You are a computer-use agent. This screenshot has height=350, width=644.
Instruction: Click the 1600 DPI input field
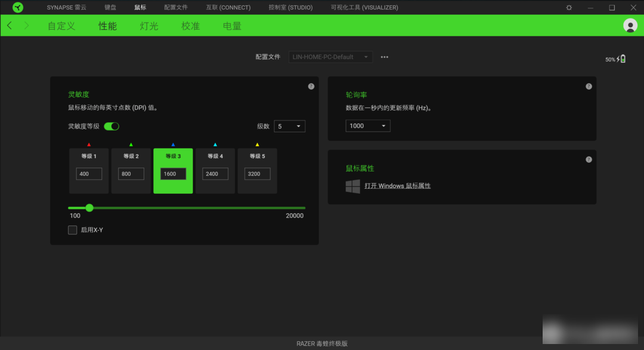(173, 174)
